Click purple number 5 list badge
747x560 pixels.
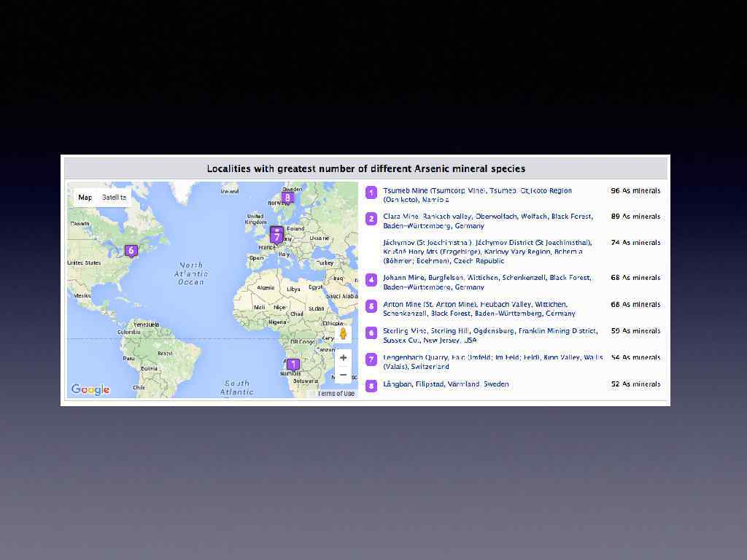(x=371, y=306)
